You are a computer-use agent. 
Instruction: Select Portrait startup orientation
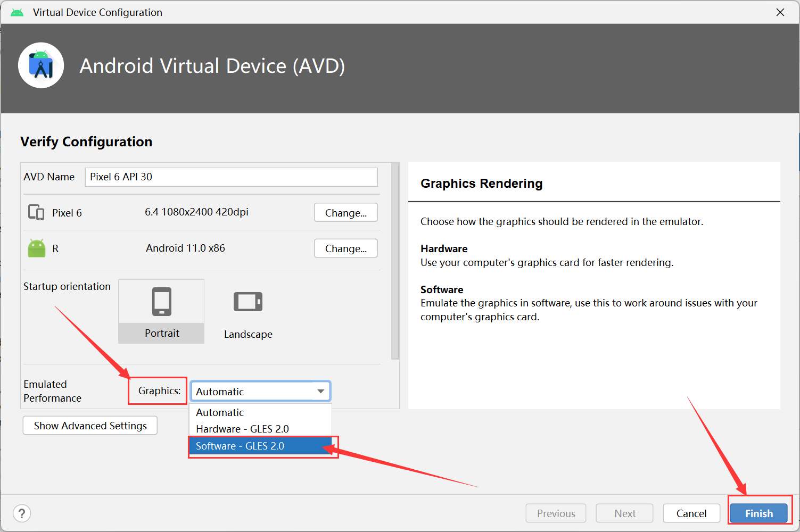coord(161,311)
